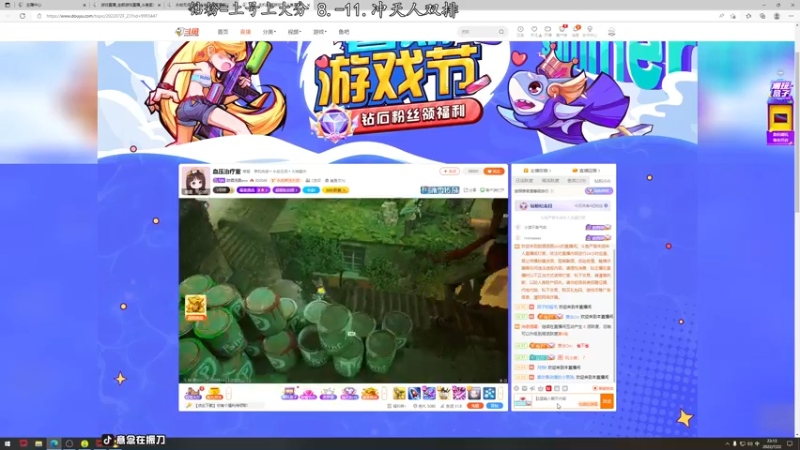Click the video player area

(x=343, y=290)
